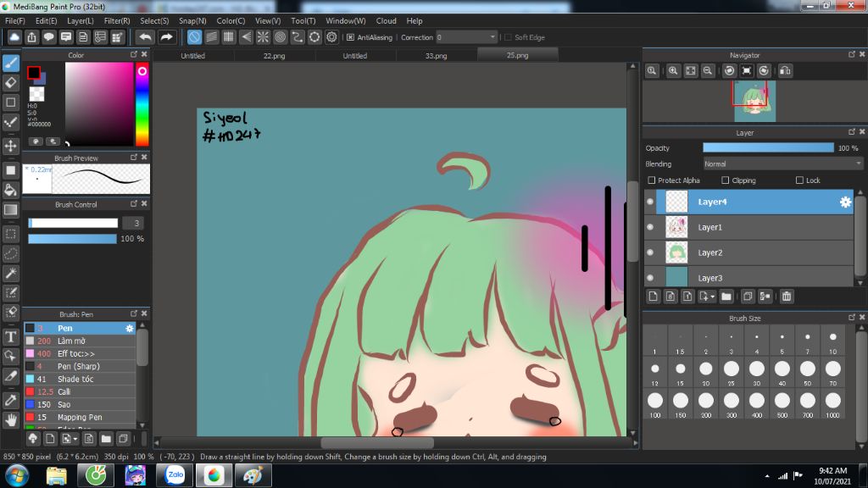Select brush size 1000 preset

click(x=832, y=405)
